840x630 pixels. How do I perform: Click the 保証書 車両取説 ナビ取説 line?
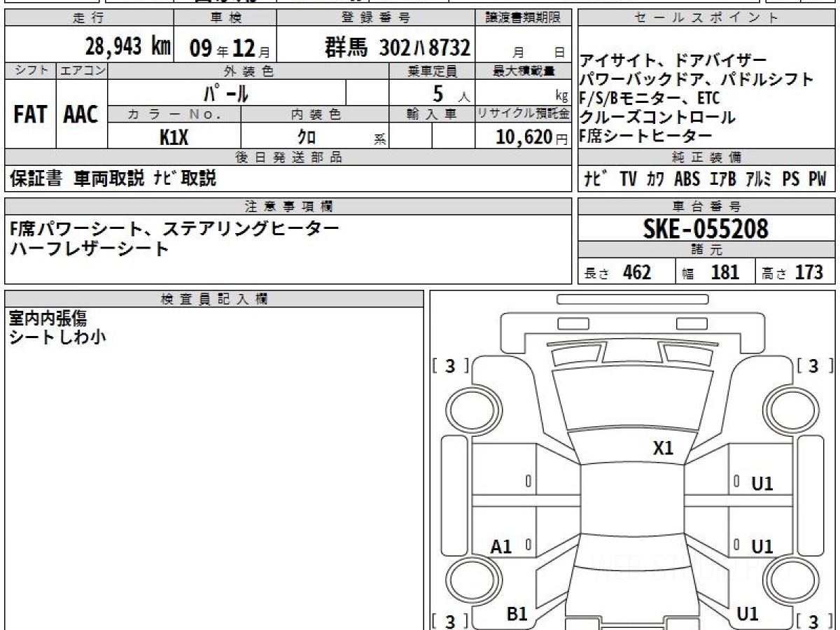click(x=113, y=178)
